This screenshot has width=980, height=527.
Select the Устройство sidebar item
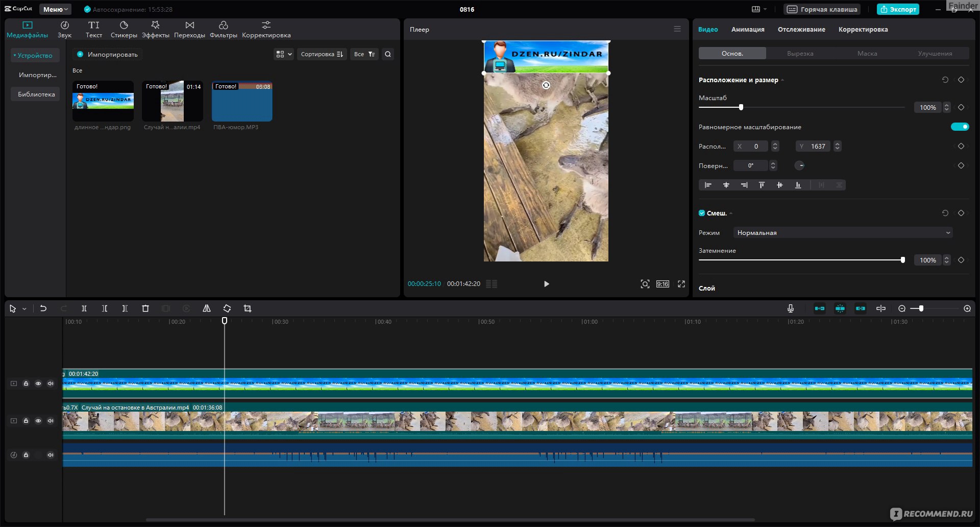point(35,55)
